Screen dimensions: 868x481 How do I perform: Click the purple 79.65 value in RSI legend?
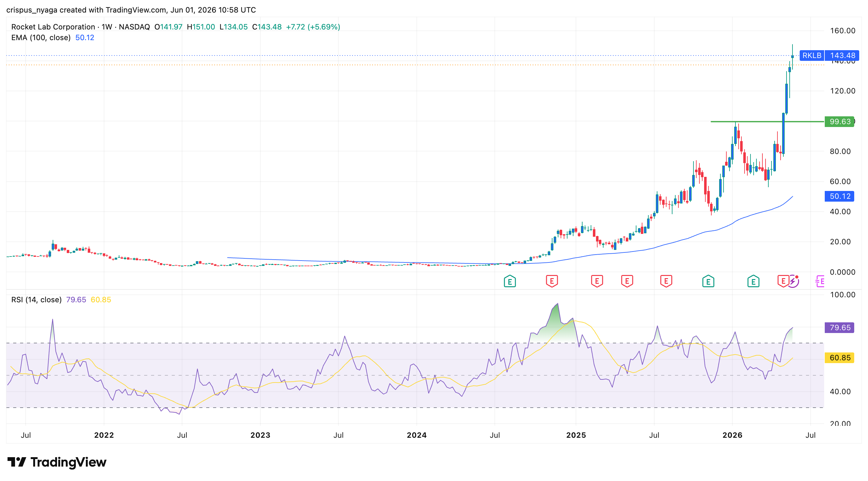pos(76,300)
